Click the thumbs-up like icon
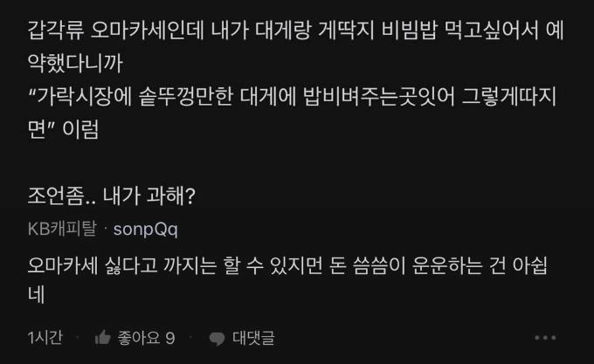Screen dimensions: 594x364 pyautogui.click(x=103, y=337)
